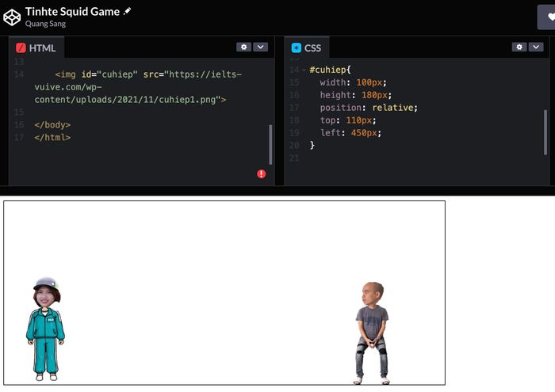Click the CSS asterisk icon in tab
Screen dimensions: 555x392
pos(297,48)
